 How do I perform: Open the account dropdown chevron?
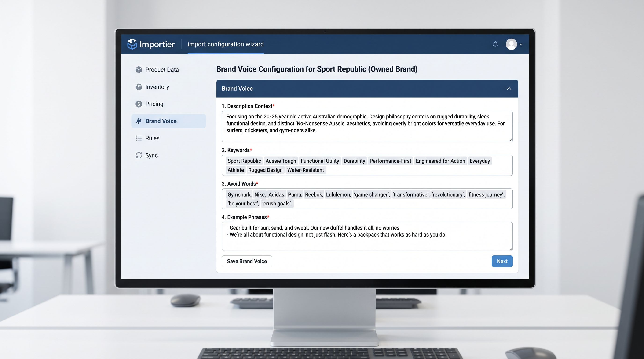[521, 44]
